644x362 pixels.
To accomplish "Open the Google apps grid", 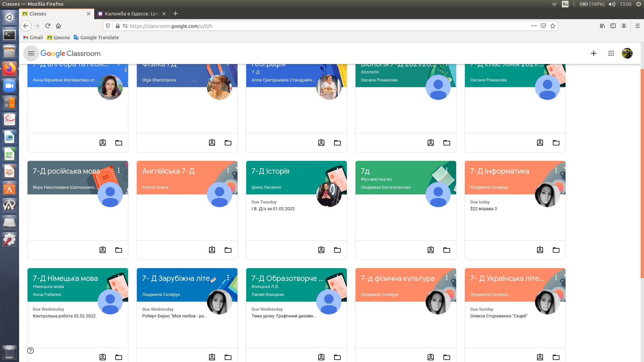I will point(611,53).
